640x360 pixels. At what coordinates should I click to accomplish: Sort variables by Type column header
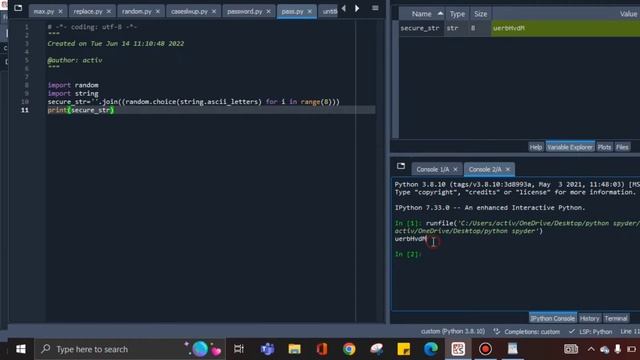[457, 14]
